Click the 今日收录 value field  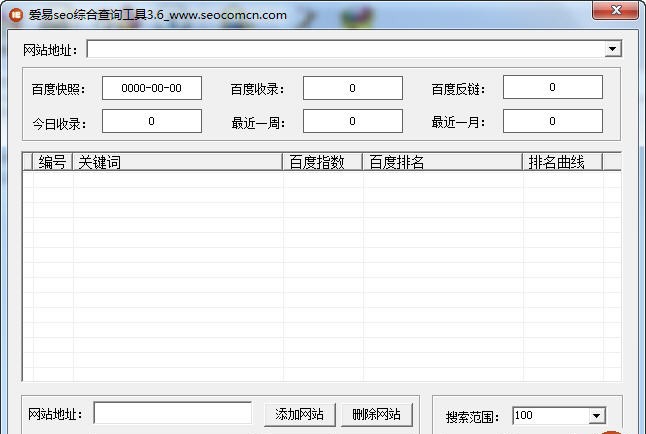point(152,121)
